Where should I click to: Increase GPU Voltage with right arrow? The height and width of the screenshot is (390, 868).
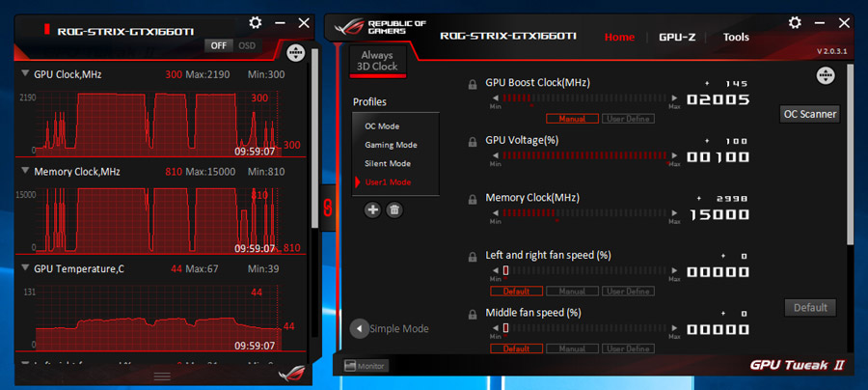point(674,155)
